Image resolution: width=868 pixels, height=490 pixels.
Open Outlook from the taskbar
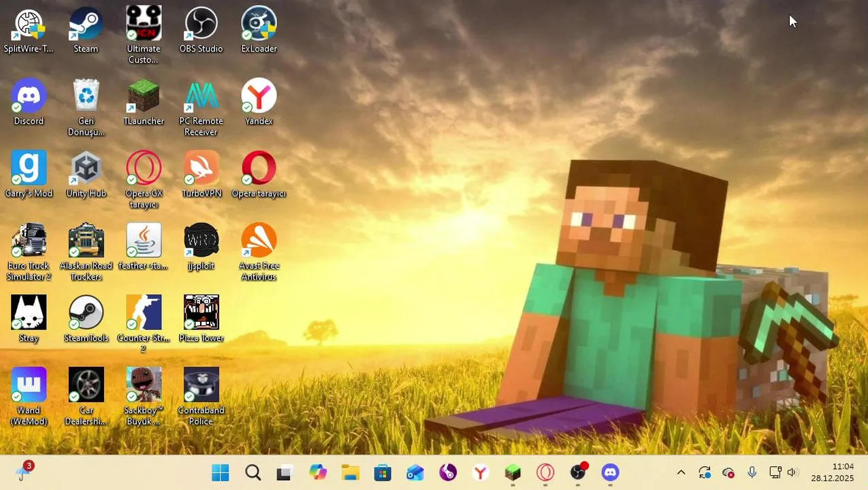415,472
